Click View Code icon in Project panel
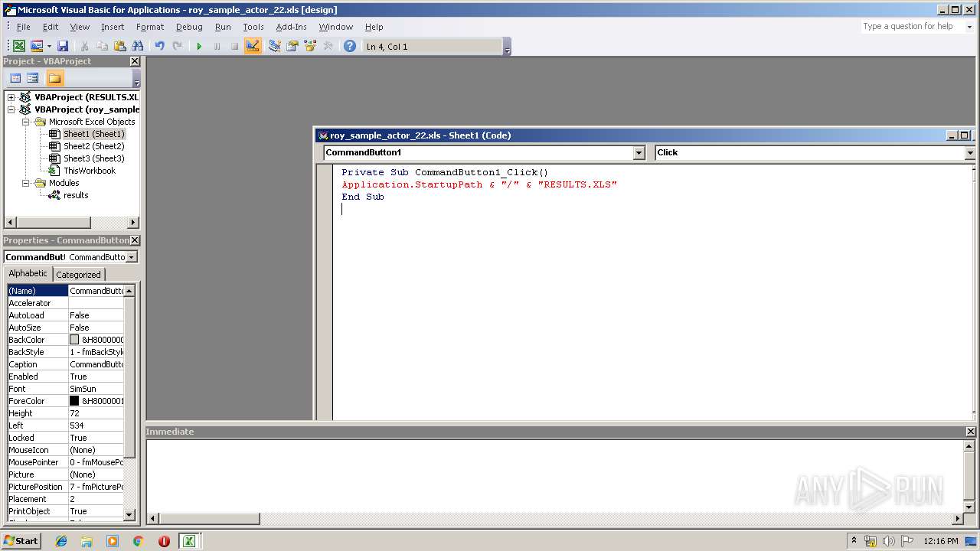 coord(15,78)
